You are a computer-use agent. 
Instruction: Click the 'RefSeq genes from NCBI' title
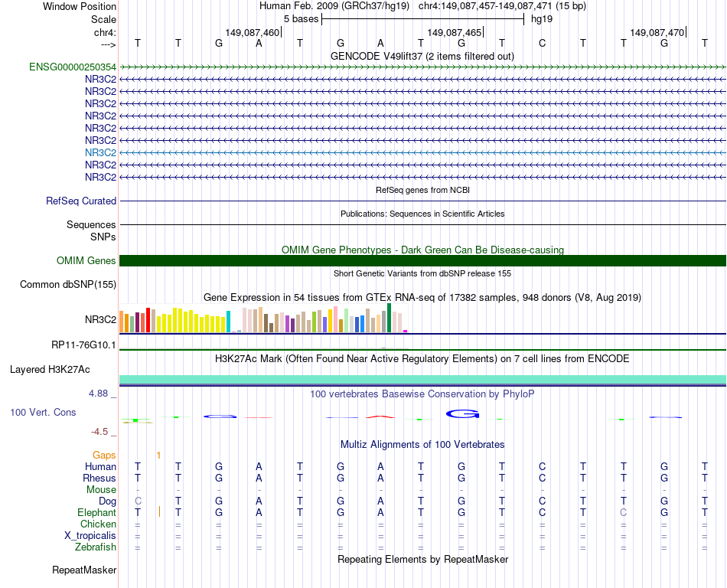click(423, 190)
